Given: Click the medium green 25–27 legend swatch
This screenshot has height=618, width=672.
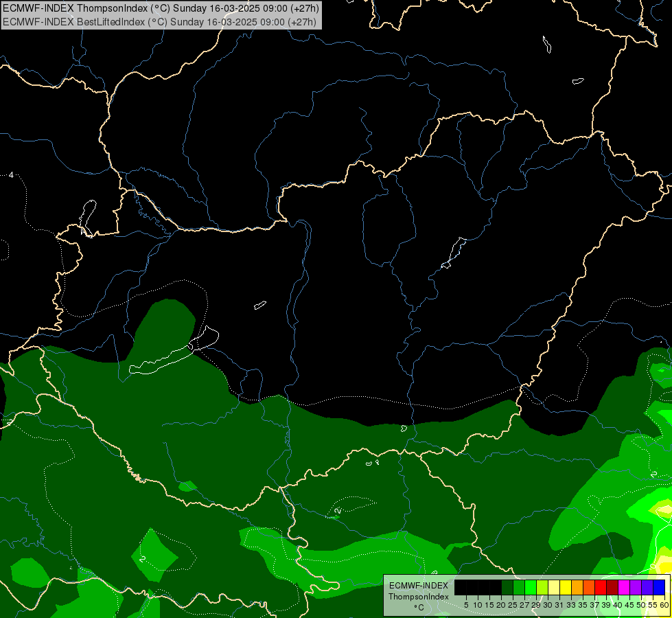Looking at the screenshot, I should coord(519,587).
